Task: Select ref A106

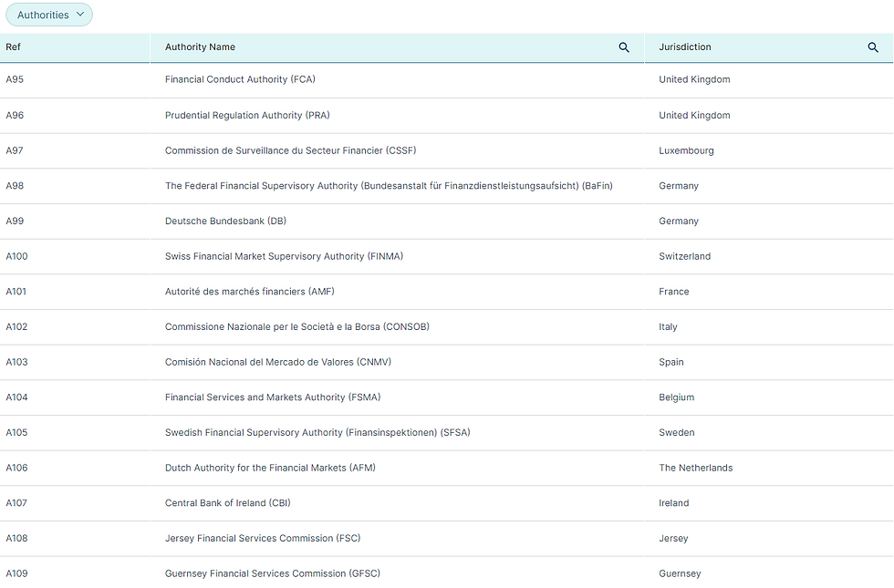Action: 16,469
